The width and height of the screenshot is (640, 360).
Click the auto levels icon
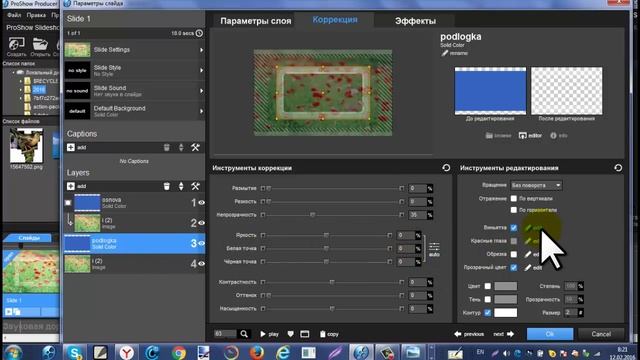(434, 249)
